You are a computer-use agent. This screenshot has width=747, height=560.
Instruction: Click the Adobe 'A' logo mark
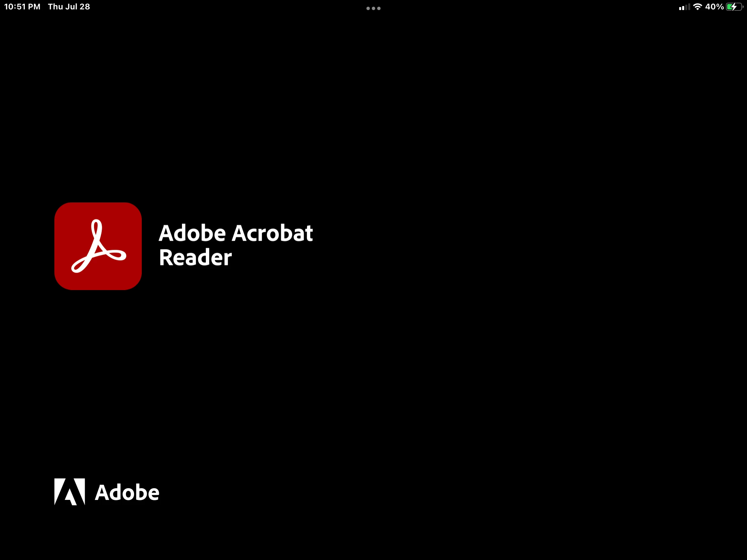coord(70,492)
